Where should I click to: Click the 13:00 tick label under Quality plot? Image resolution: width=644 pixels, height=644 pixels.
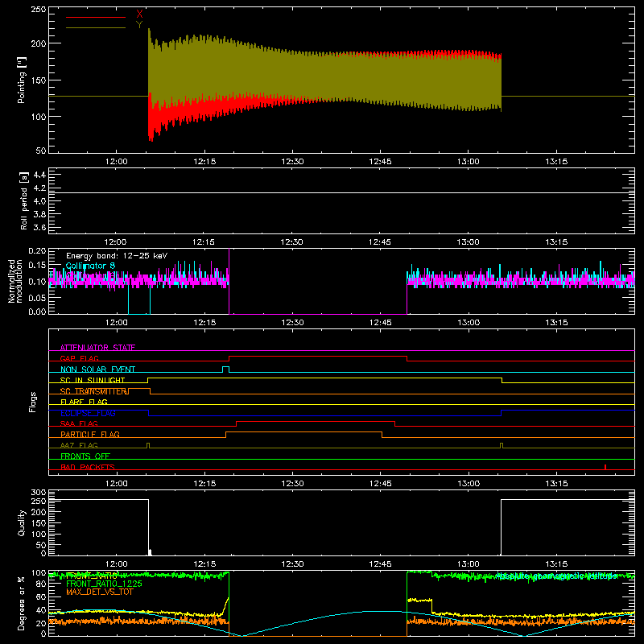(x=469, y=564)
